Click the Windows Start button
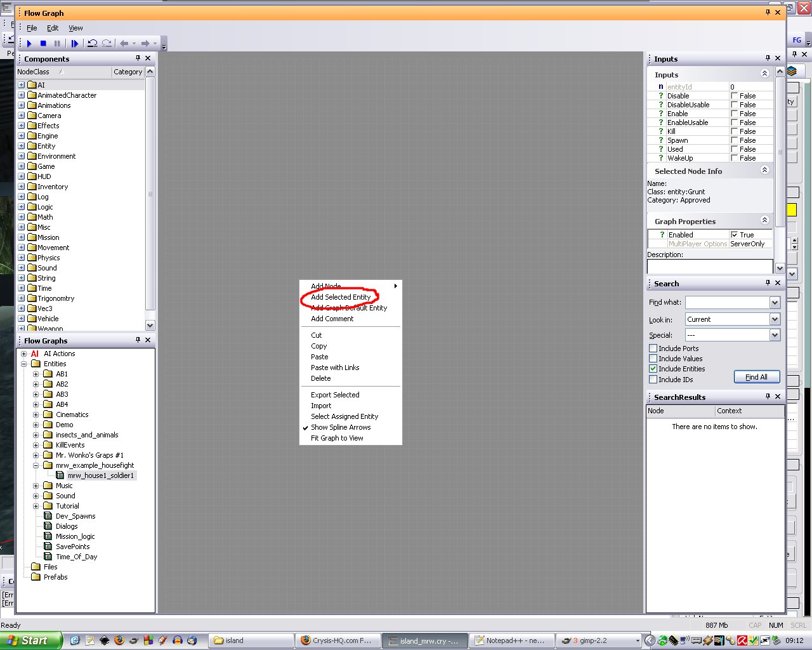This screenshot has height=650, width=812. click(x=31, y=640)
